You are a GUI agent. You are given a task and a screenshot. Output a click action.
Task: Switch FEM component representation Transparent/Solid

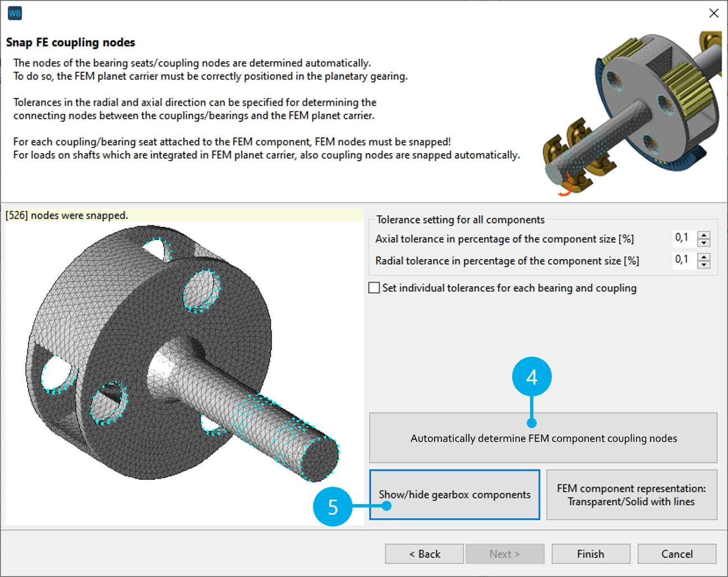(x=631, y=495)
